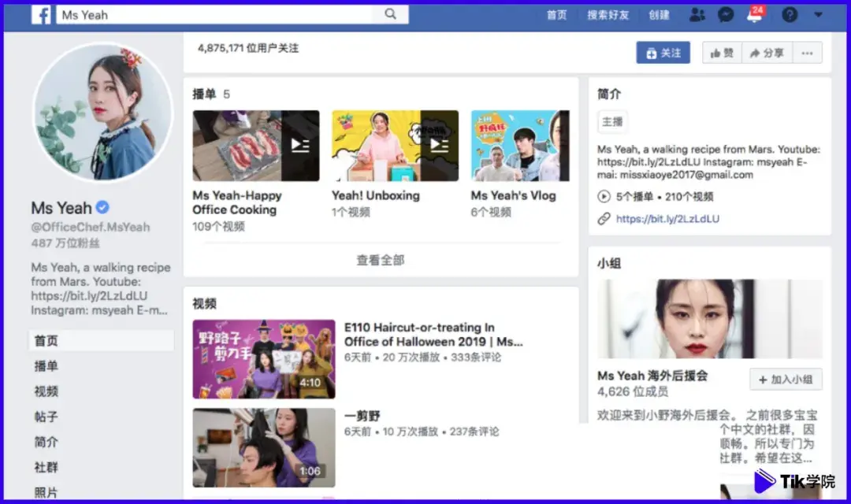Click the 关注 follow button
Viewport: 851px width, 504px height.
(x=663, y=53)
